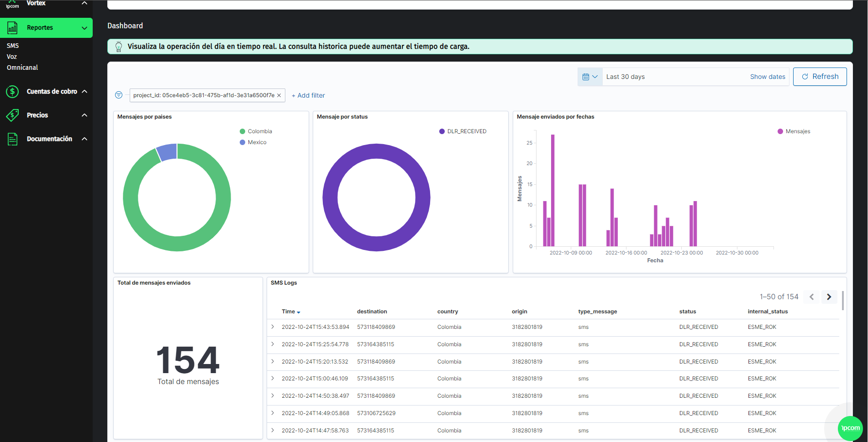Expand the 14:49:05.868 log row
Image resolution: width=868 pixels, height=442 pixels.
pos(273,413)
